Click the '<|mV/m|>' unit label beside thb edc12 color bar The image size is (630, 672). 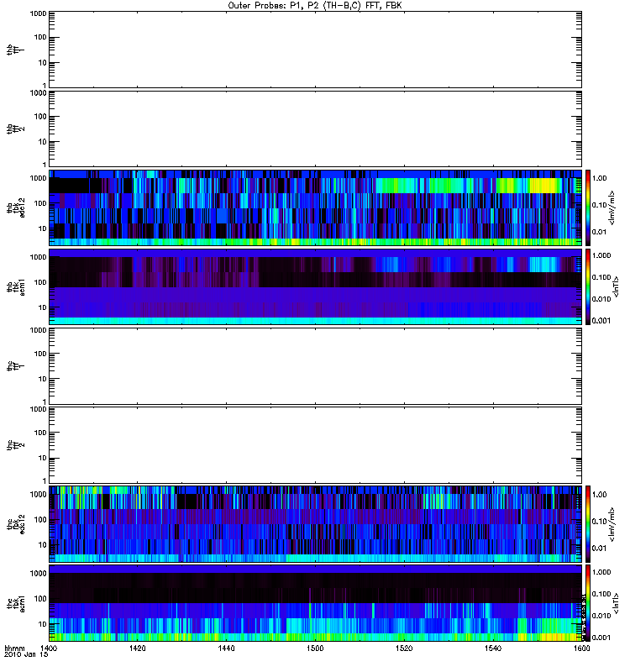pyautogui.click(x=612, y=207)
